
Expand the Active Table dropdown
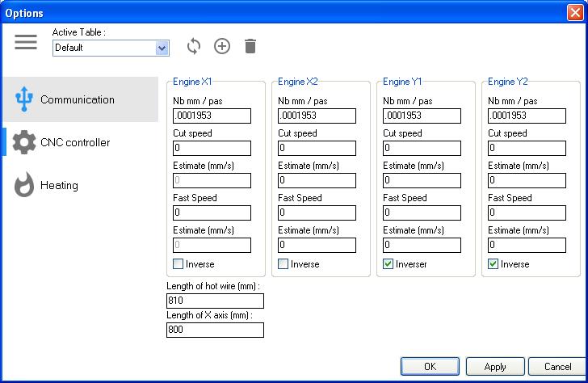point(162,48)
